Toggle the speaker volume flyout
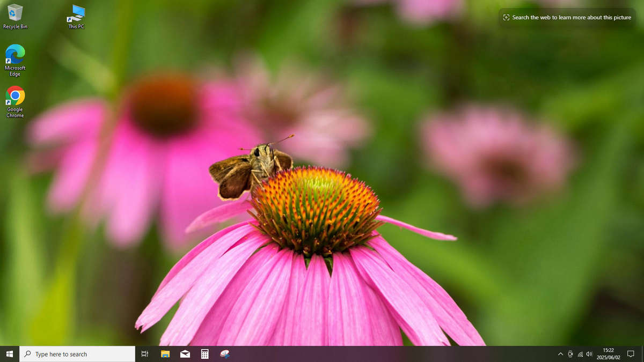Screen dimensions: 644x362 (x=589, y=354)
